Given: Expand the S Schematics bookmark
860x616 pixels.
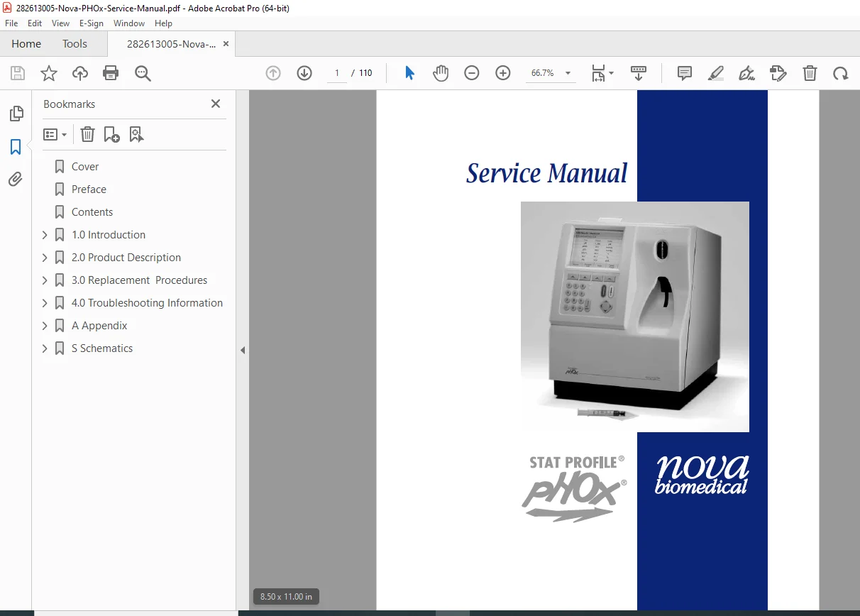Looking at the screenshot, I should (45, 348).
